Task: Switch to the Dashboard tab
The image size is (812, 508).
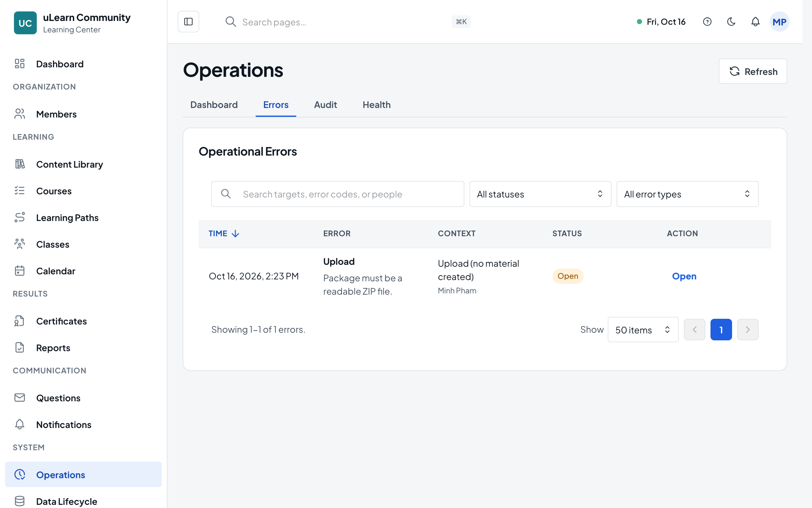Action: 214,105
